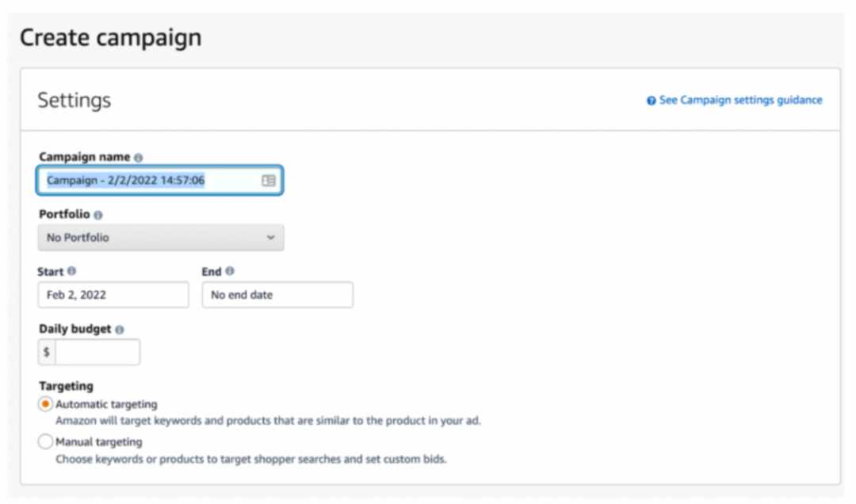Click the info icon beside Campaign name
Image resolution: width=856 pixels, height=504 pixels.
point(138,157)
